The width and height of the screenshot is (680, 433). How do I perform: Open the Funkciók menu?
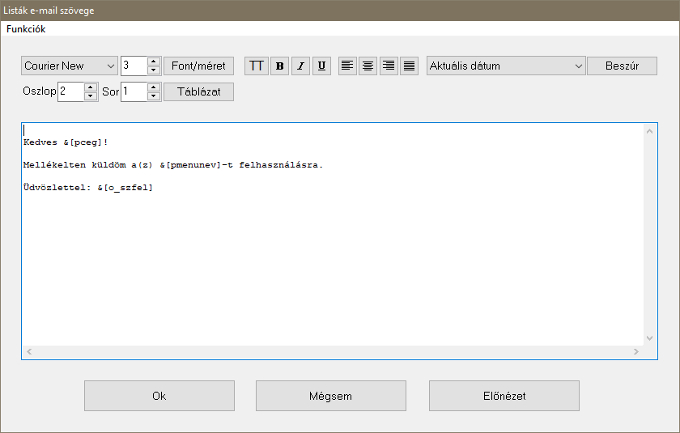tap(26, 29)
